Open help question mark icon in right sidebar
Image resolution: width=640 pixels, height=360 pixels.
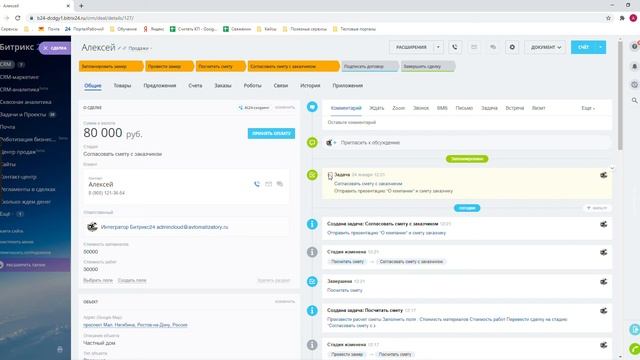click(x=634, y=47)
